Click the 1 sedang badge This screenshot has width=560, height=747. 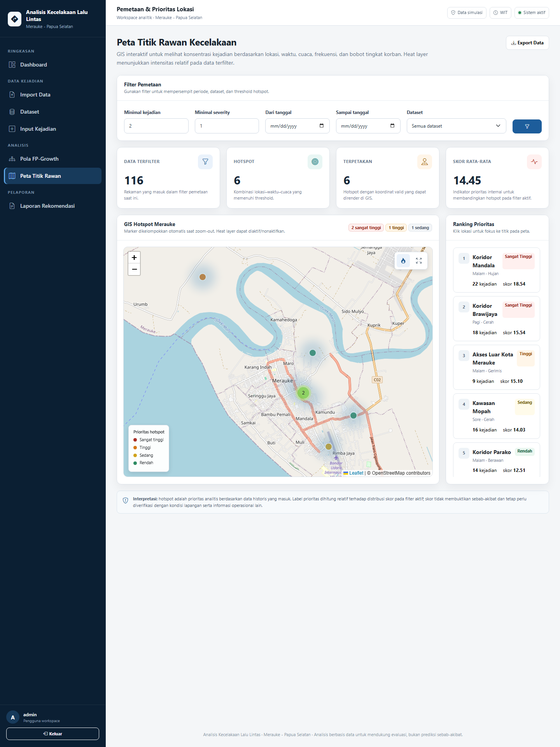pyautogui.click(x=420, y=228)
